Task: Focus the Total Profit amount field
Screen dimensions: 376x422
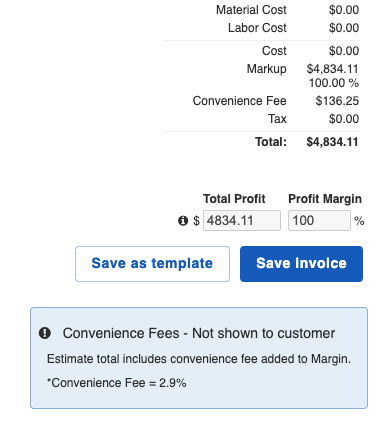Action: (242, 220)
